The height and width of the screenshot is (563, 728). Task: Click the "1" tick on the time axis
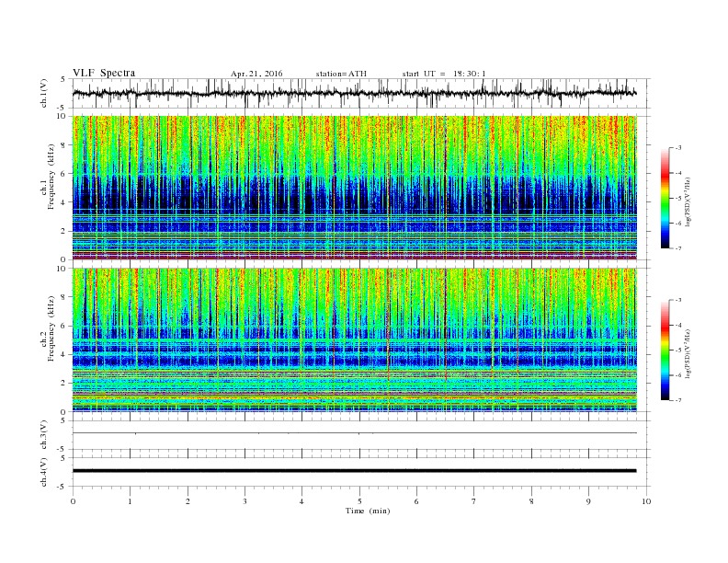tap(130, 501)
